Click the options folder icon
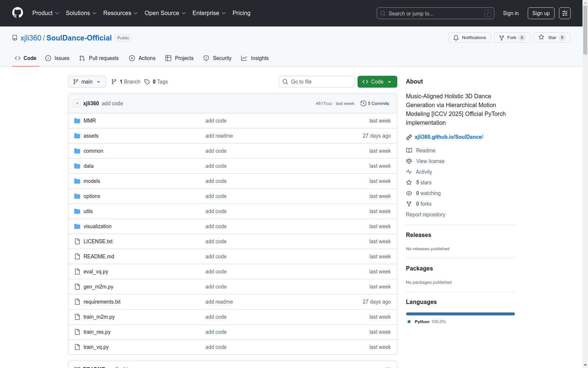 (77, 196)
